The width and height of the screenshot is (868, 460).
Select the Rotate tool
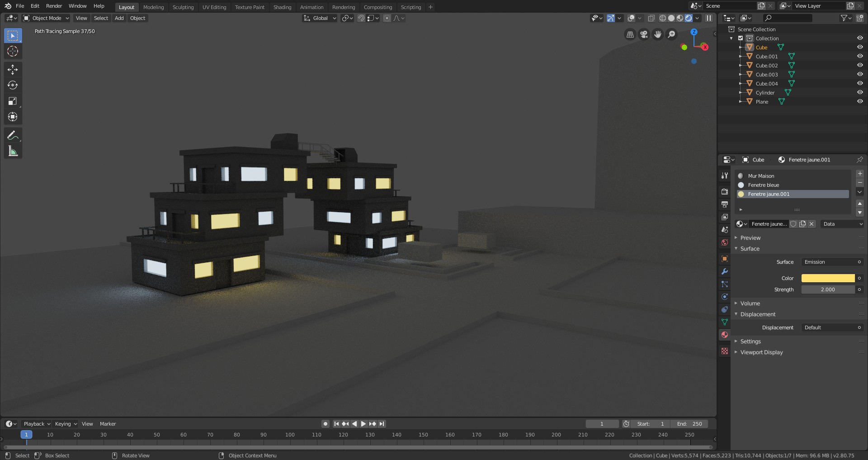[x=13, y=85]
